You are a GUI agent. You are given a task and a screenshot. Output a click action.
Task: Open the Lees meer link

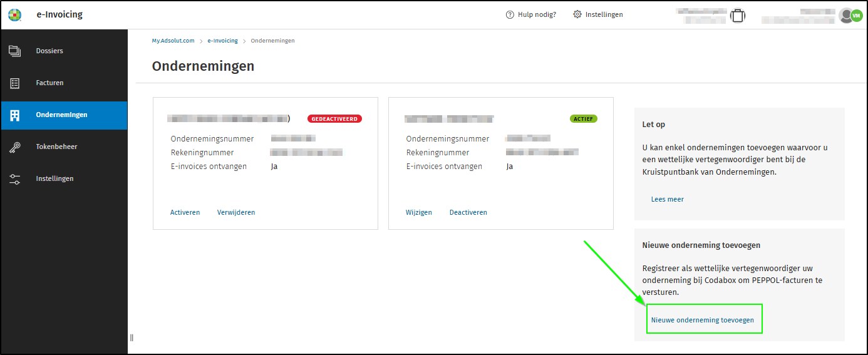coord(667,199)
